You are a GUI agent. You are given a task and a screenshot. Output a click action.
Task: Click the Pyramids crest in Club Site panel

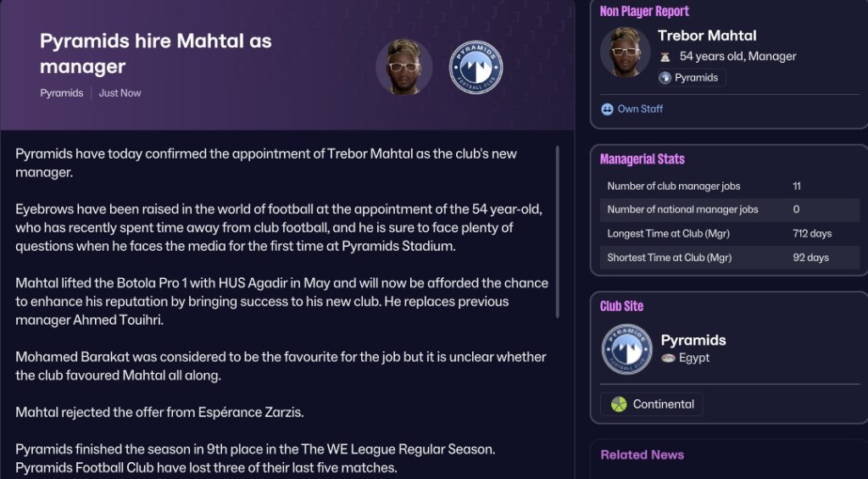626,349
